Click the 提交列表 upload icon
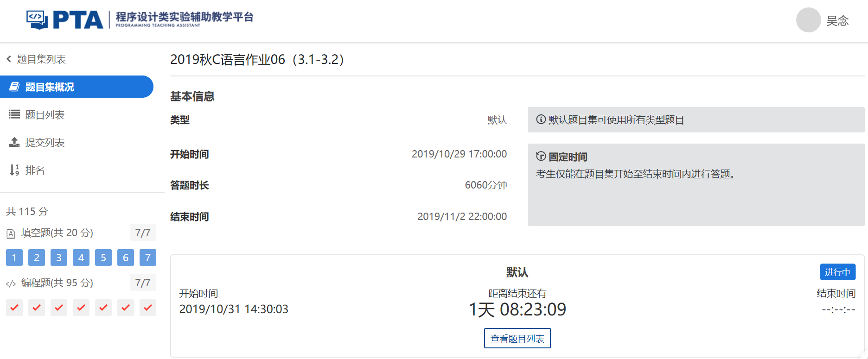The image size is (868, 359). (x=14, y=142)
